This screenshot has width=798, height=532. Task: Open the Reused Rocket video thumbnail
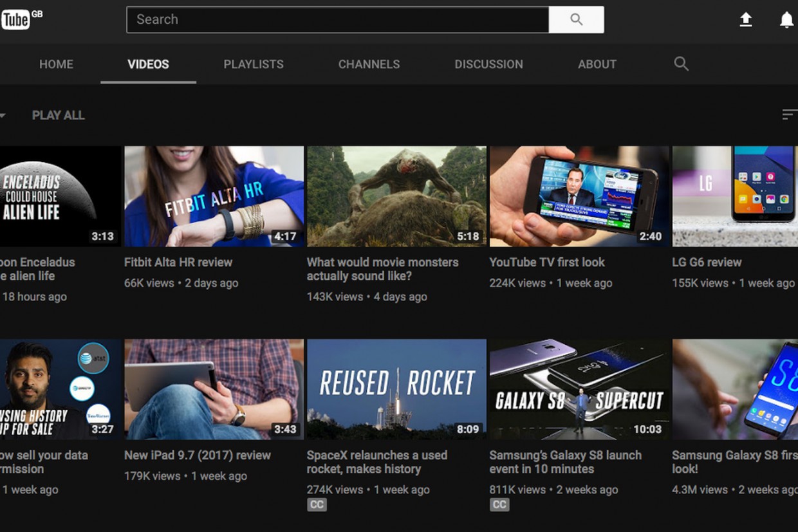(396, 389)
